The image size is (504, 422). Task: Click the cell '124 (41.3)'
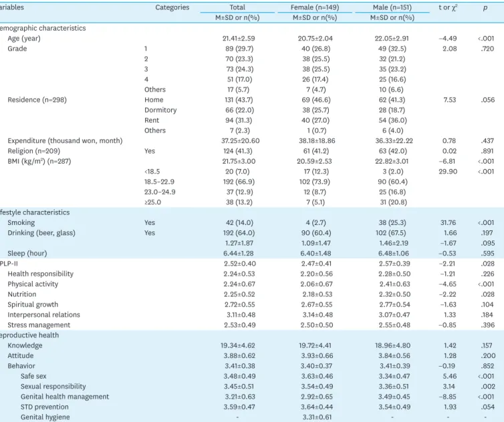[x=238, y=152]
